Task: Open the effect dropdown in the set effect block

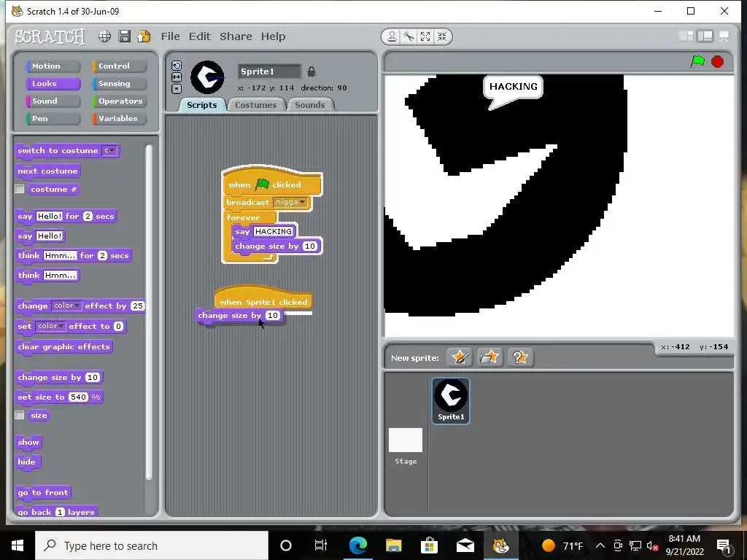Action: (x=50, y=326)
